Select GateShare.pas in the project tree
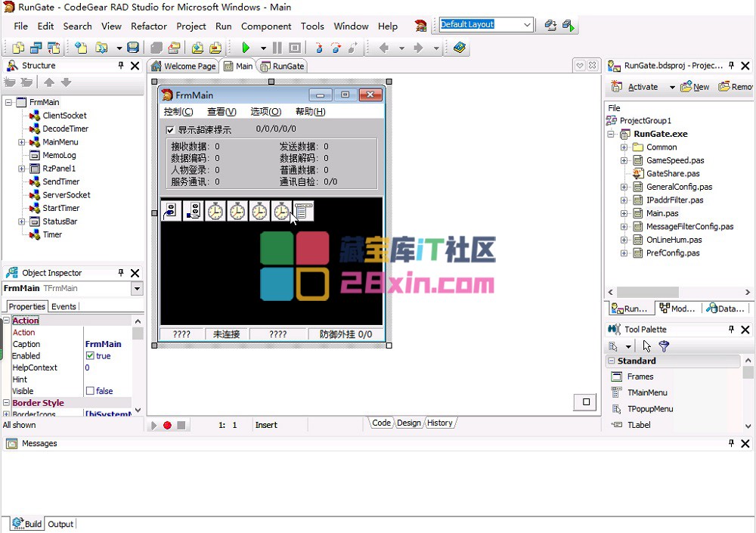Viewport: 756px width, 533px height. click(666, 174)
